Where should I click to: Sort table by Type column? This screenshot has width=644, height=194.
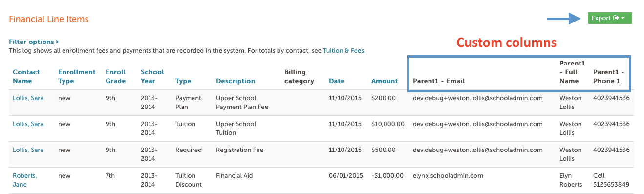coord(183,81)
